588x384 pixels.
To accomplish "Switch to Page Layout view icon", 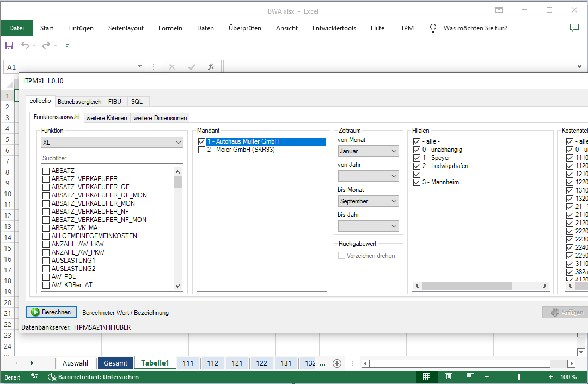I will coord(448,377).
